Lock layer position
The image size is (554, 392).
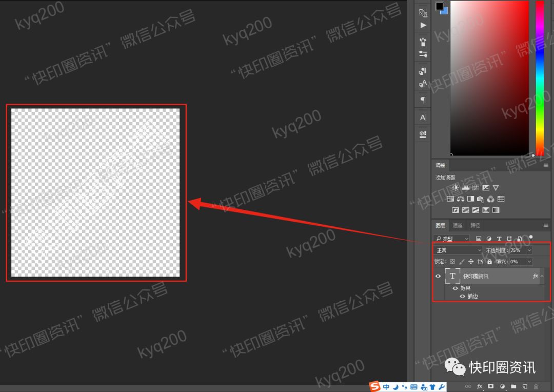470,262
